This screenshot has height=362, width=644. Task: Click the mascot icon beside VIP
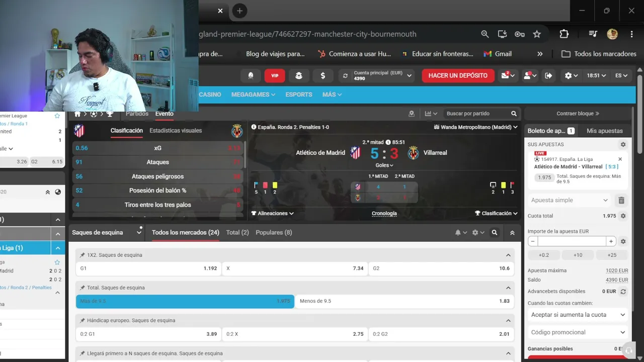click(299, 75)
